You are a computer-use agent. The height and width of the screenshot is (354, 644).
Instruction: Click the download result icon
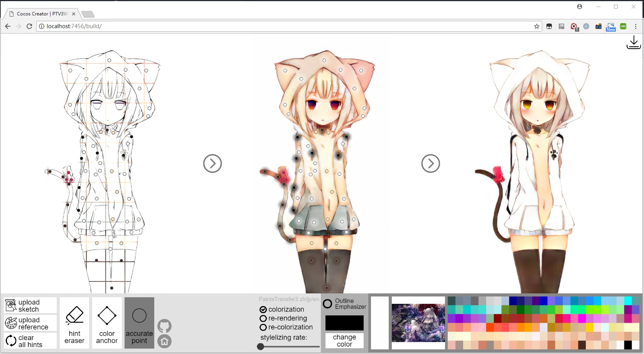click(x=634, y=42)
